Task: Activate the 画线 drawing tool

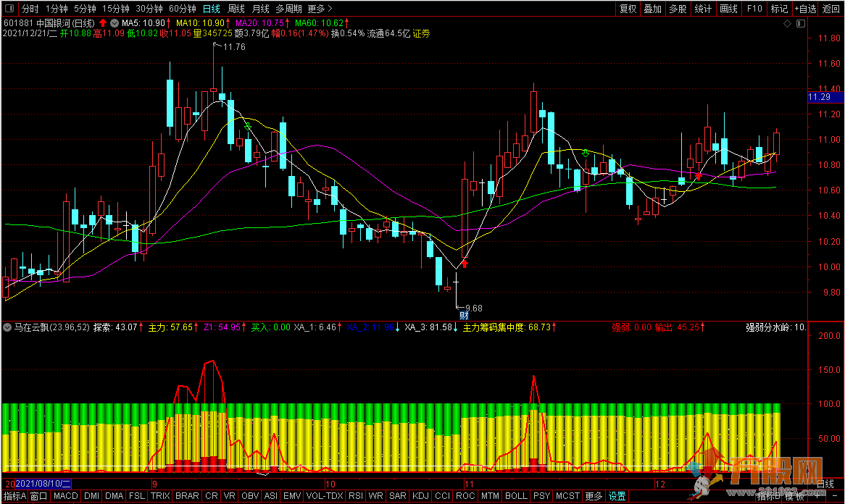Action: [728, 9]
